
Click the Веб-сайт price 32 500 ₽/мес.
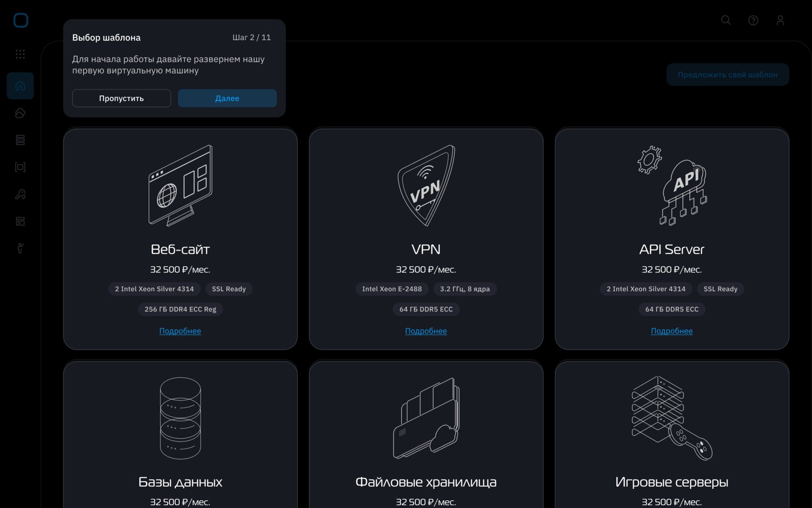click(x=180, y=269)
